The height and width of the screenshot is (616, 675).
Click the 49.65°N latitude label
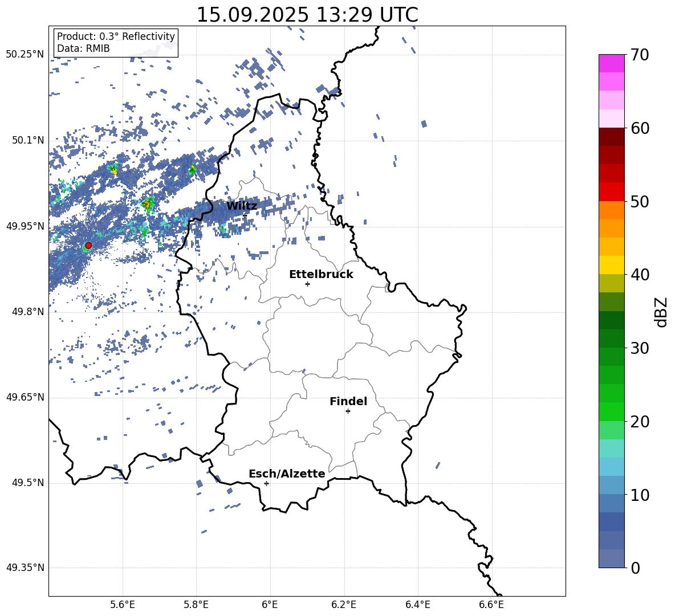[25, 397]
